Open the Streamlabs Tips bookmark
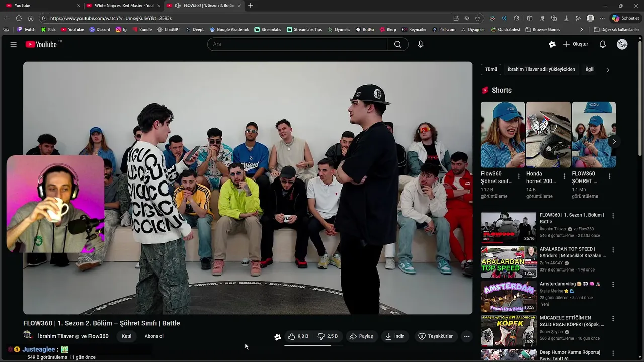The height and width of the screenshot is (362, 644). pyautogui.click(x=304, y=30)
